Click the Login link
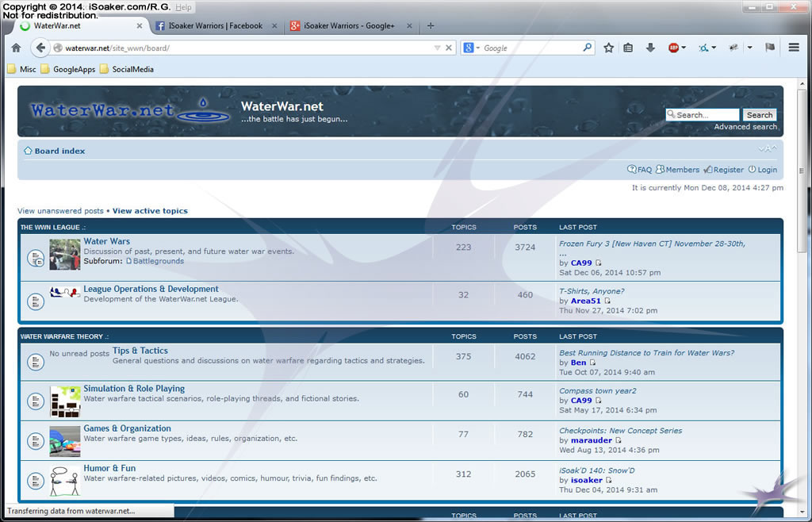Image resolution: width=812 pixels, height=522 pixels. [x=762, y=169]
